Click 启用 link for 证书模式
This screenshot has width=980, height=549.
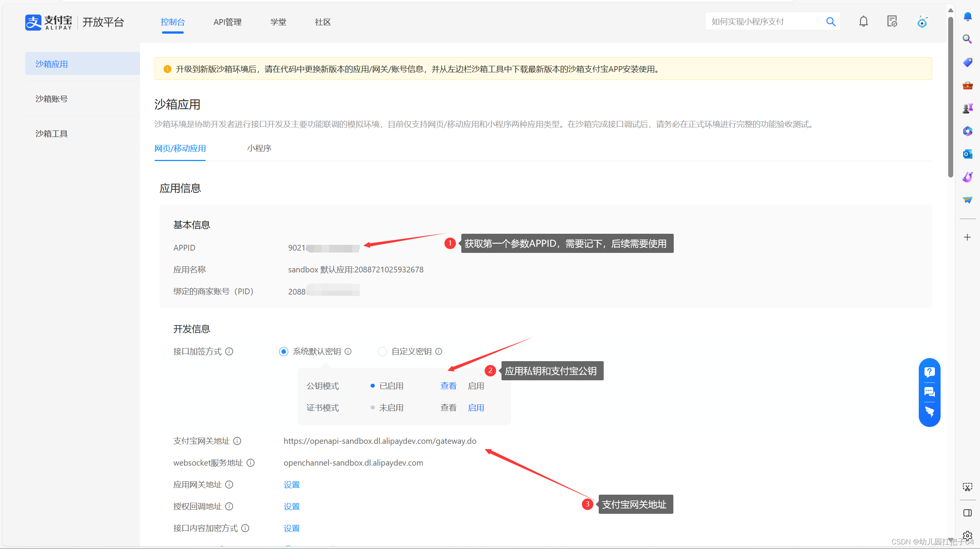(476, 407)
